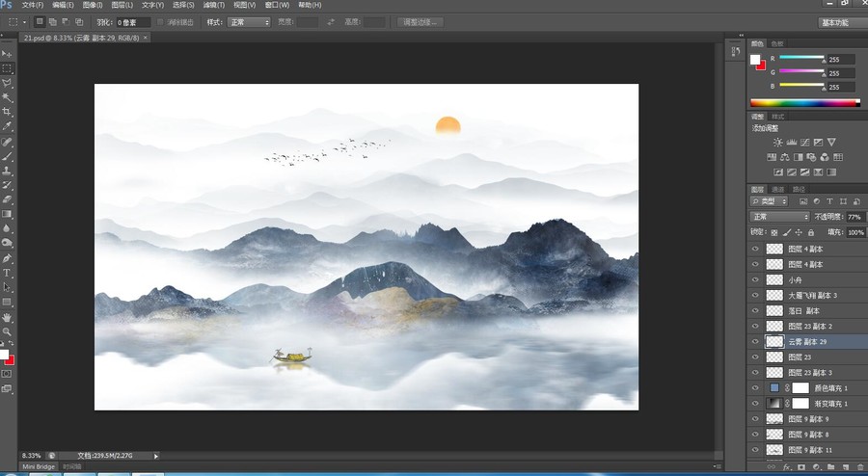Click the 调整边缘... button
Screen dimensions: 868x476
point(420,22)
